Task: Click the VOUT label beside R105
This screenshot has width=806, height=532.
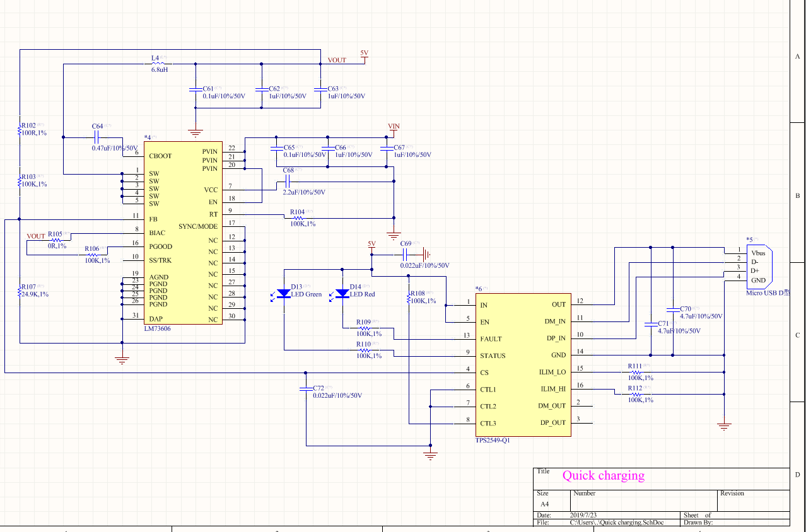Action: click(x=36, y=236)
